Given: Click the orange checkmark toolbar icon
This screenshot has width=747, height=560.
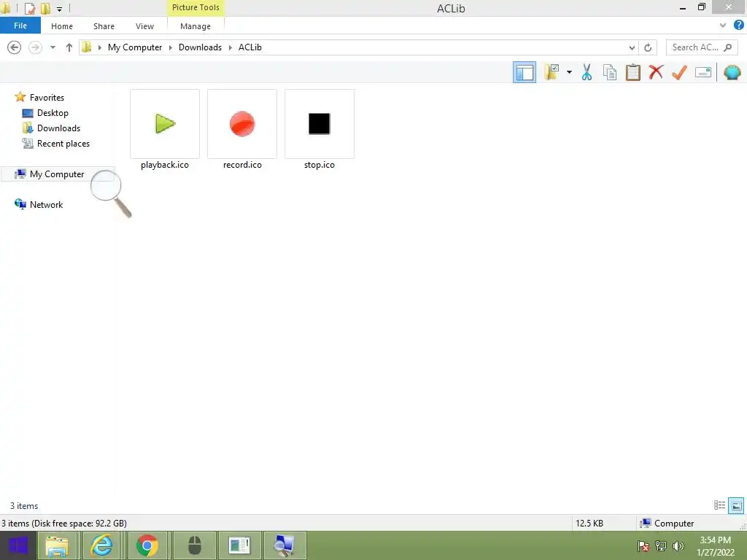Looking at the screenshot, I should point(679,72).
